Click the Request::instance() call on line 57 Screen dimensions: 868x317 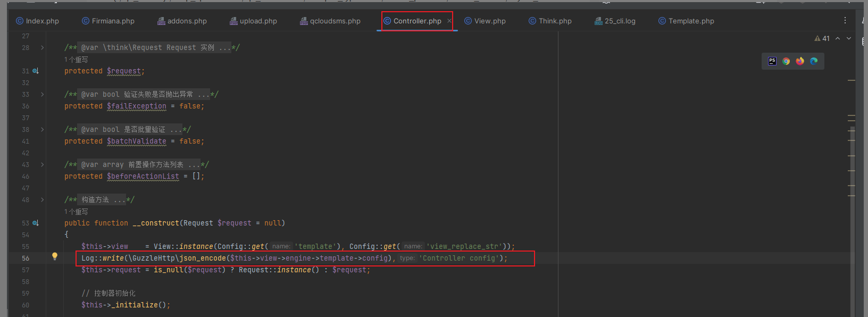pyautogui.click(x=279, y=270)
